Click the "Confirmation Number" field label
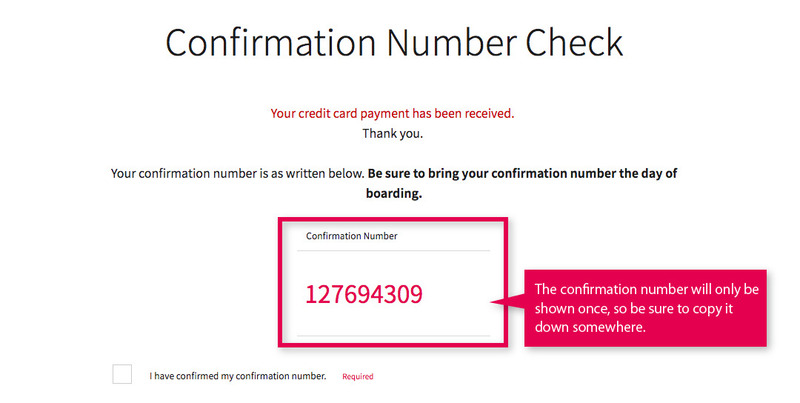Screen dimensions: 800x403 351,236
